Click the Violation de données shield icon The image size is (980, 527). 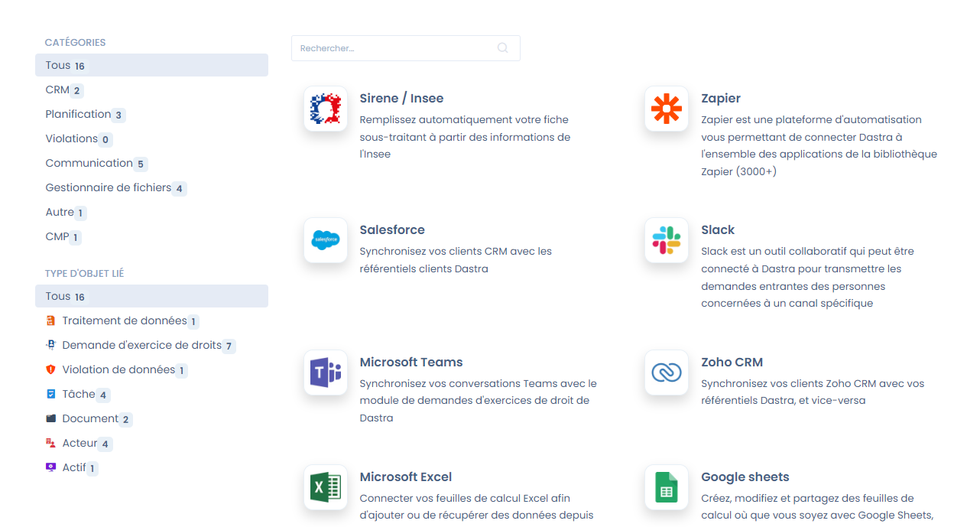(51, 369)
